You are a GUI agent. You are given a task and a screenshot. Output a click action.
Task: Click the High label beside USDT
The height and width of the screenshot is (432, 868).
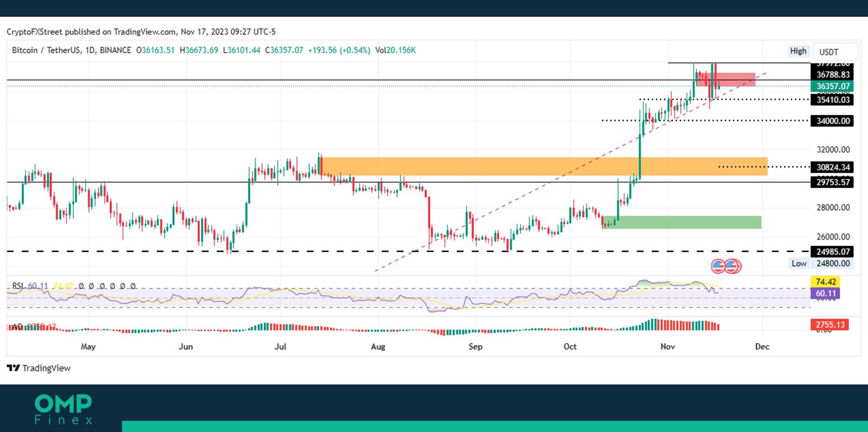click(798, 51)
